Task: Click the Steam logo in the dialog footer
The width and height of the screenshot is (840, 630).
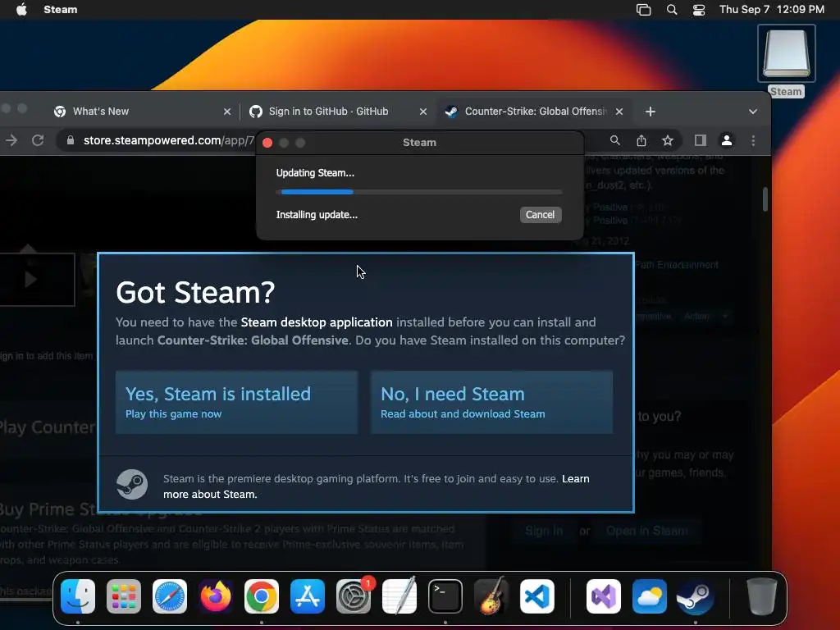Action: 132,484
